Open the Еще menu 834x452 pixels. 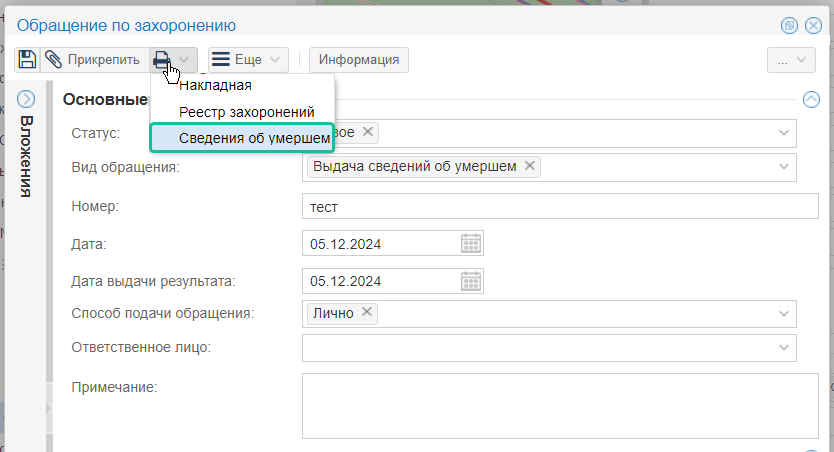click(248, 60)
